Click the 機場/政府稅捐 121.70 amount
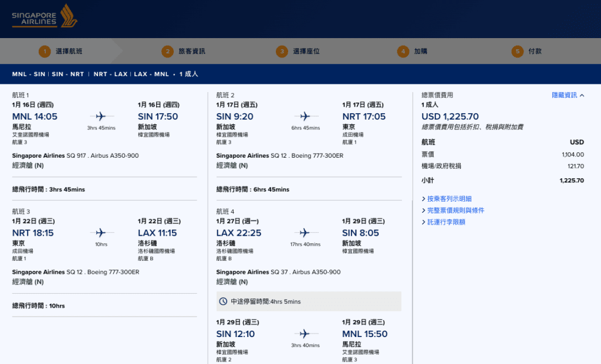Screen dimensions: 601x364 576,166
